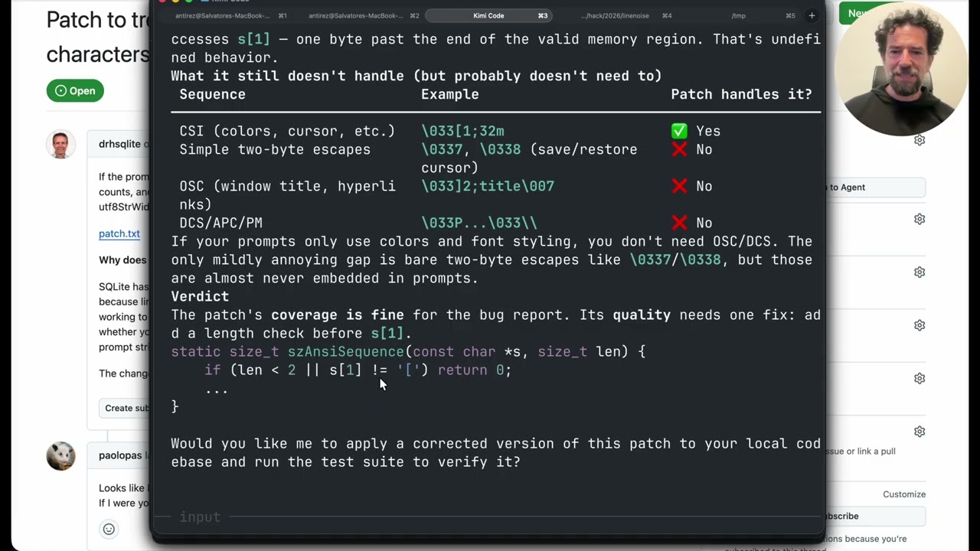Open paolopas's avatar in GitHub window
The width and height of the screenshot is (980, 551).
(60, 456)
